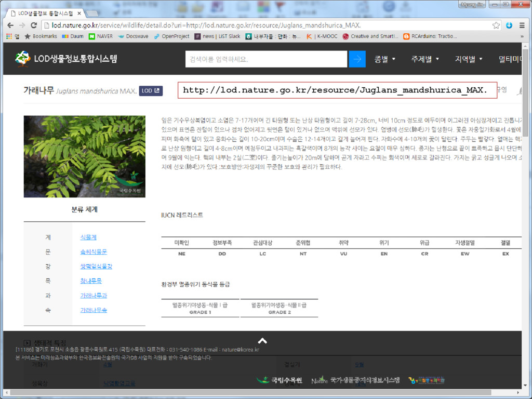
Task: Submit search with the blue arrow button
Action: [357, 59]
